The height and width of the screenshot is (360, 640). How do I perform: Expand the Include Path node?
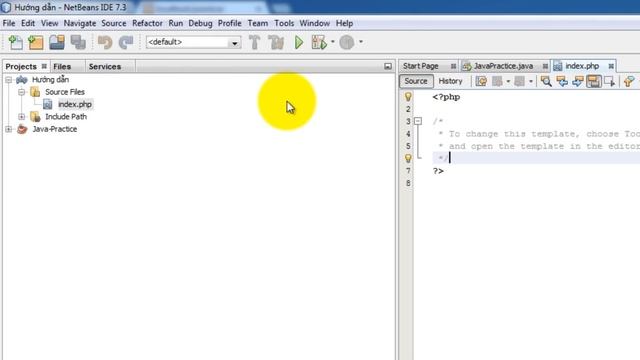[x=22, y=117]
